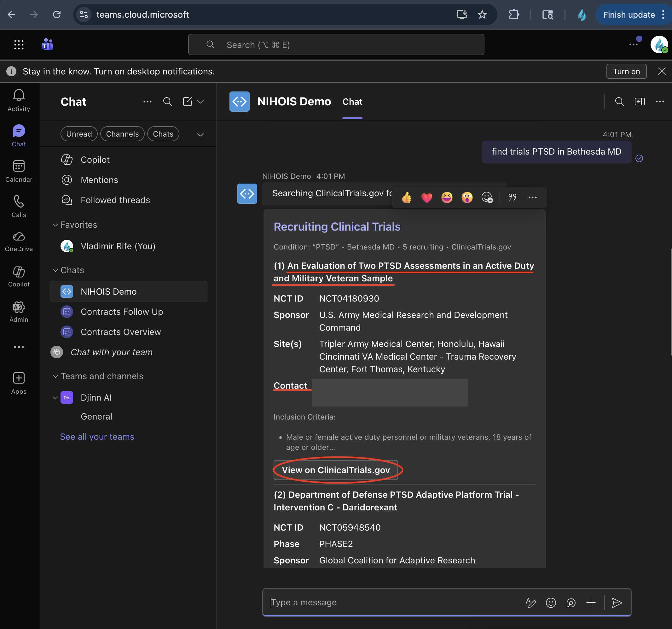Select NIHOIS Demo chat

click(129, 292)
